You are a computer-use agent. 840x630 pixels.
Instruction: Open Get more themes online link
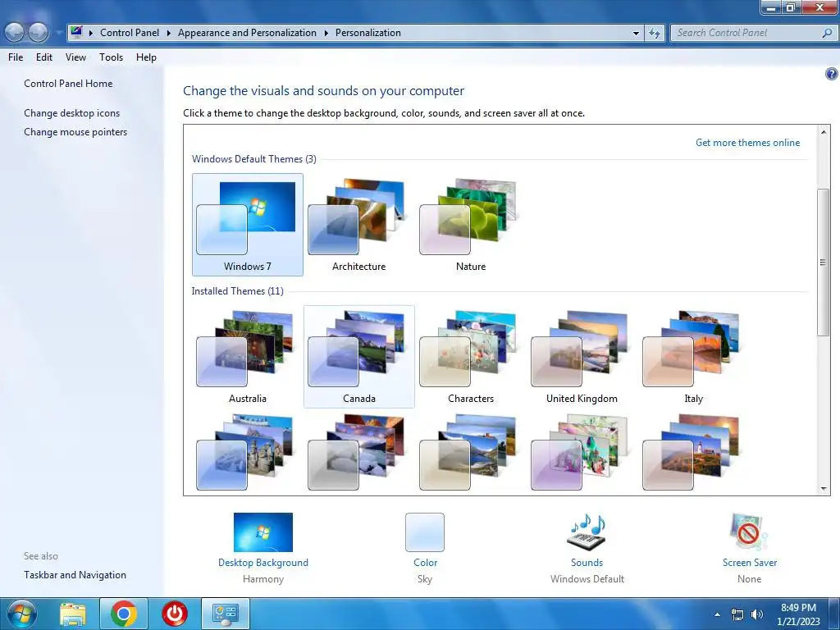coord(747,143)
